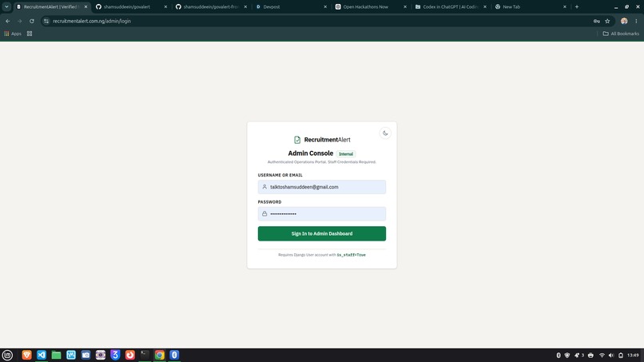Close the New Tab tab
The width and height of the screenshot is (644, 362).
point(564,6)
